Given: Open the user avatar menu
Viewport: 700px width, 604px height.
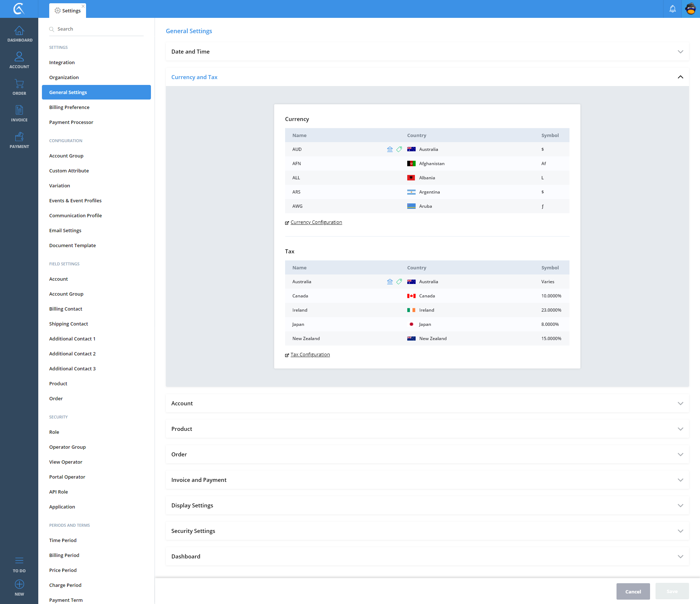Looking at the screenshot, I should [691, 9].
